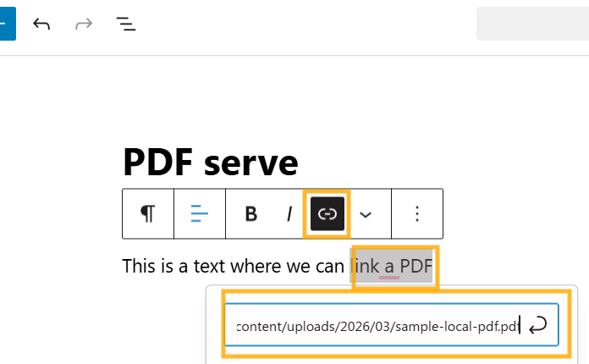Expand more rich text controls chevron
This screenshot has height=364, width=589.
click(x=366, y=214)
